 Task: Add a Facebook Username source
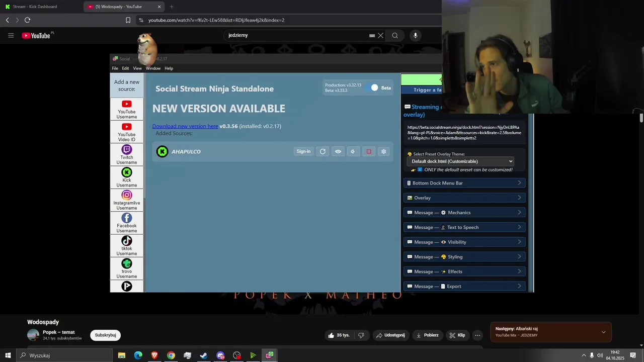click(127, 223)
